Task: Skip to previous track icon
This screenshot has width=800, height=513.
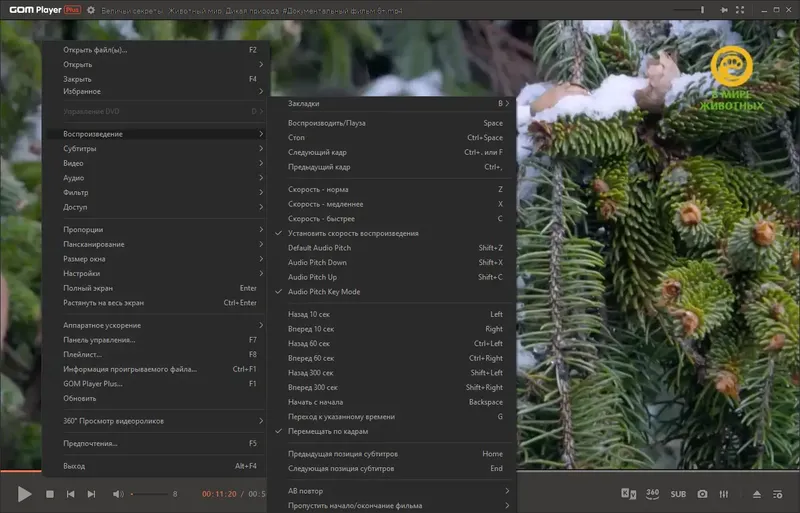Action: point(70,494)
